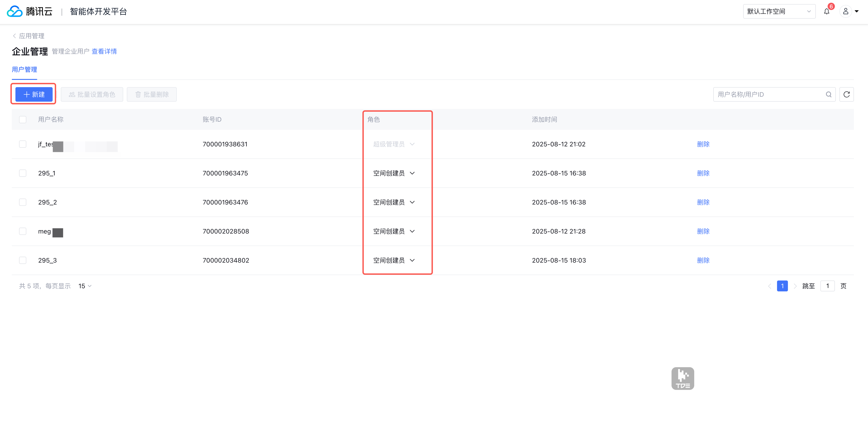
Task: Open the user account avatar menu
Action: click(845, 11)
